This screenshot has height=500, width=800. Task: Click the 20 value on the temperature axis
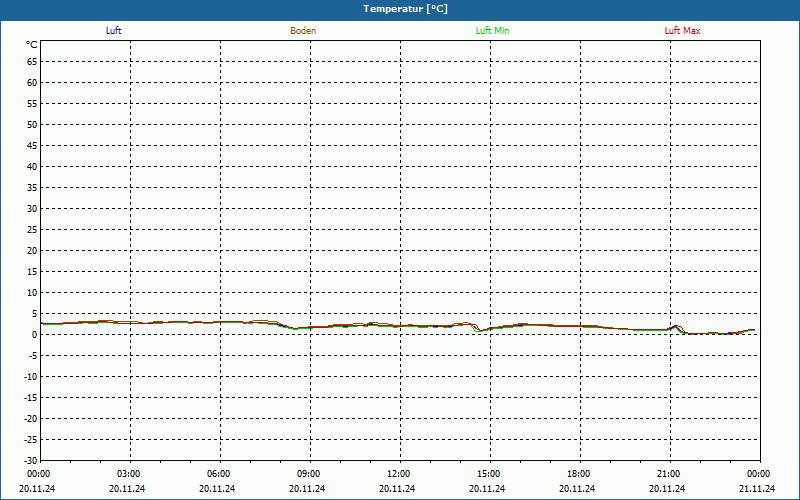[x=32, y=251]
